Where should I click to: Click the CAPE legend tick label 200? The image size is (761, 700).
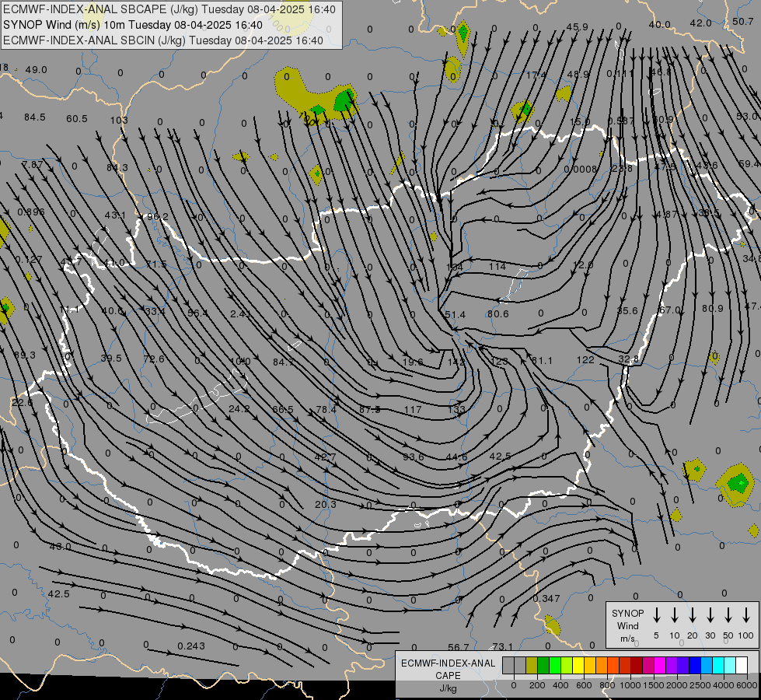coord(537,685)
